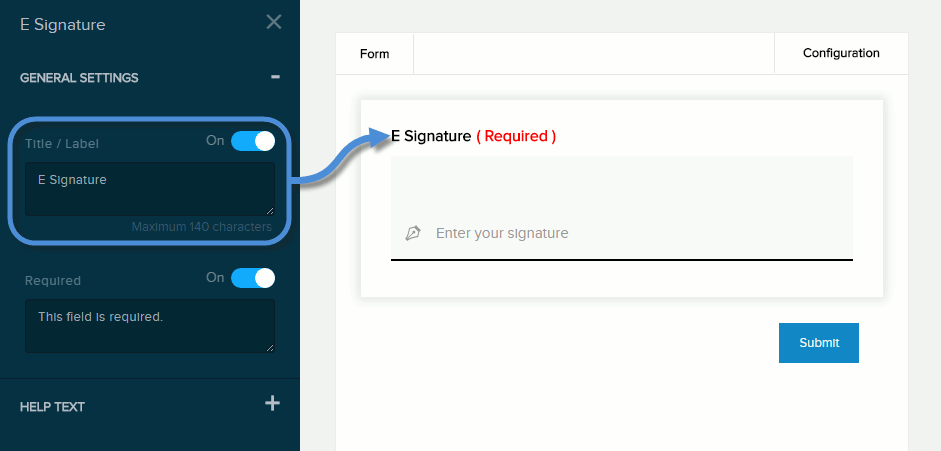Edit the 'This field is required.' message box
Screen dimensions: 941x451
pos(150,325)
